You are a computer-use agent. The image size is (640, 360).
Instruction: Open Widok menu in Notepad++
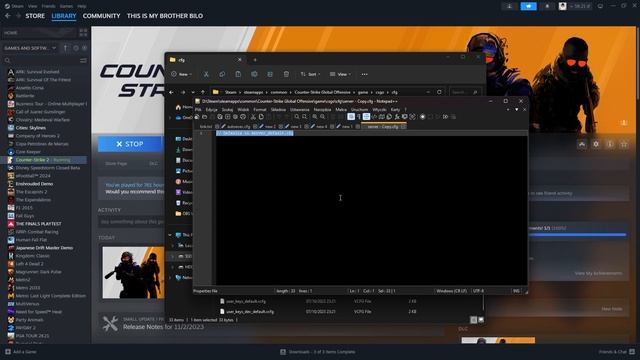pyautogui.click(x=243, y=110)
